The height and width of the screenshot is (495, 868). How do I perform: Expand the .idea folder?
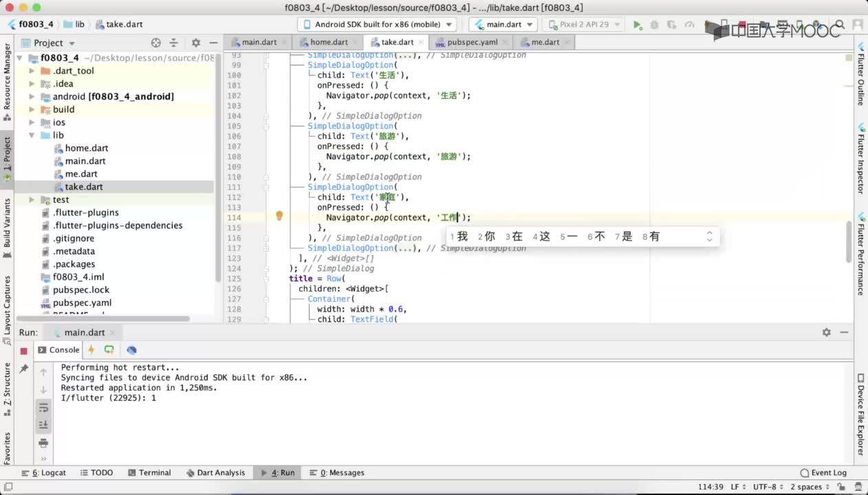tap(32, 84)
